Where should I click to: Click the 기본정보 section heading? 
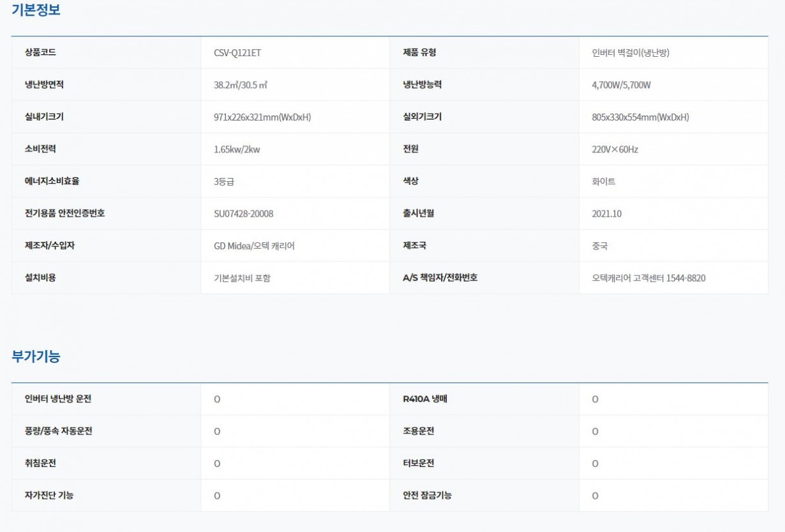[36, 10]
